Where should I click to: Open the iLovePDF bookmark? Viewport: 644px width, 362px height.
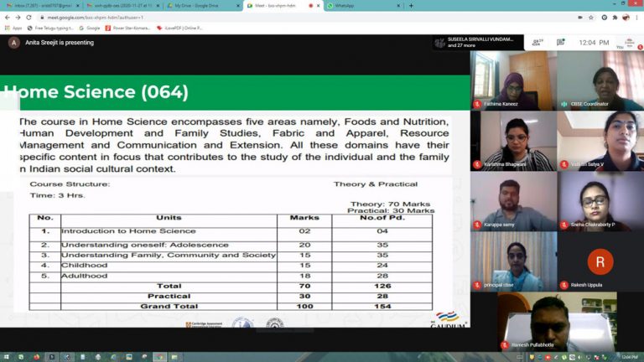(x=179, y=28)
